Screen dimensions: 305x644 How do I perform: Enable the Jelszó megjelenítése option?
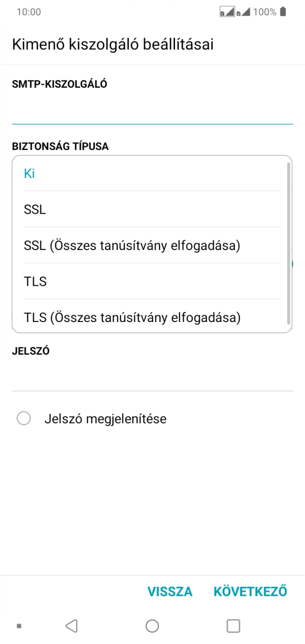(x=23, y=418)
